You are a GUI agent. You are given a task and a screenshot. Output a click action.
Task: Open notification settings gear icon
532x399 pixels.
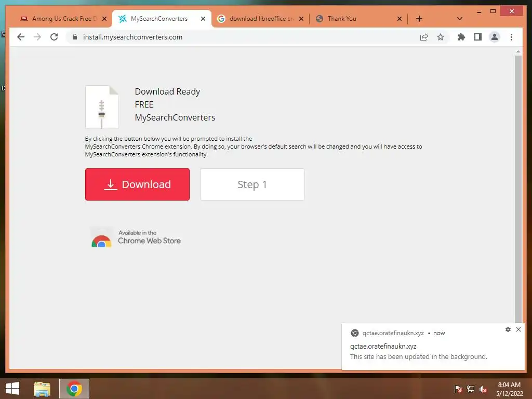coord(508,329)
